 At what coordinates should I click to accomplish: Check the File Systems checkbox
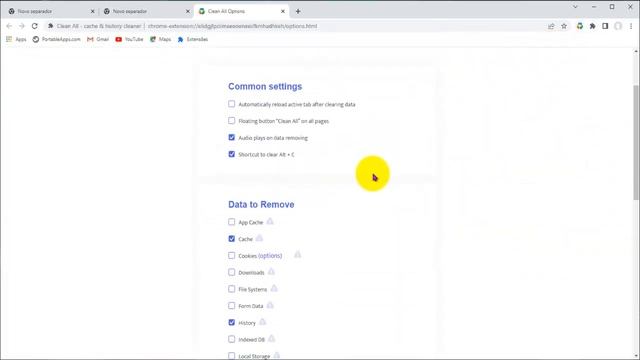231,289
